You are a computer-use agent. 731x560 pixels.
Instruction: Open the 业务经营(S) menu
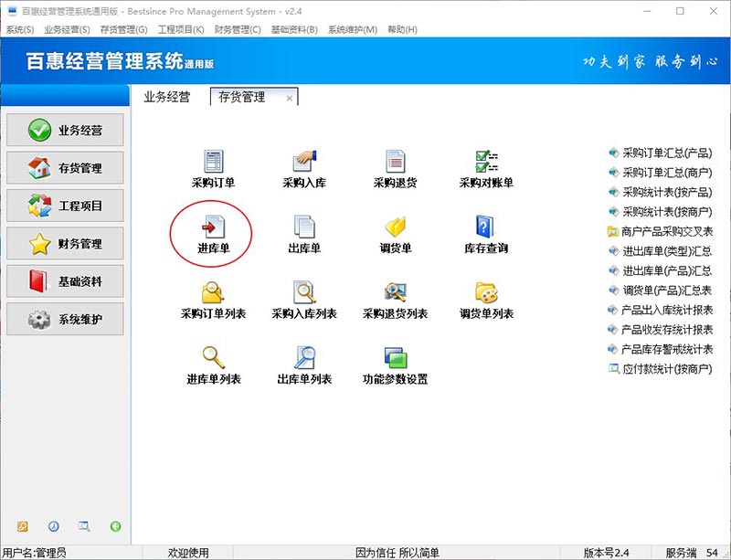coord(67,29)
